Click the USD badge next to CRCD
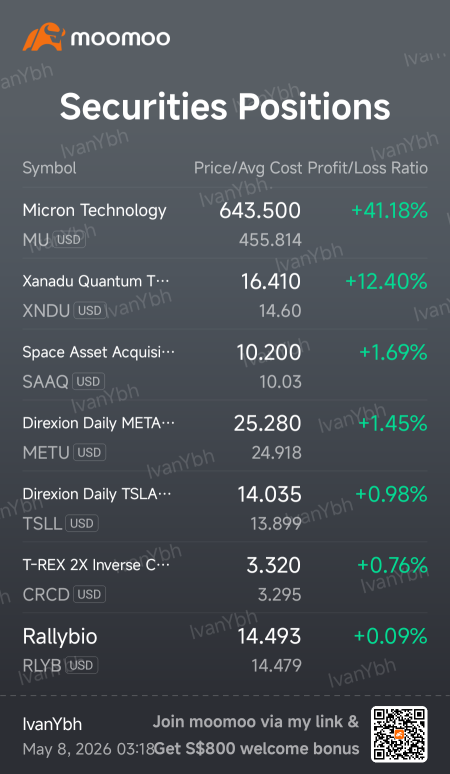The height and width of the screenshot is (774, 450). (x=89, y=594)
